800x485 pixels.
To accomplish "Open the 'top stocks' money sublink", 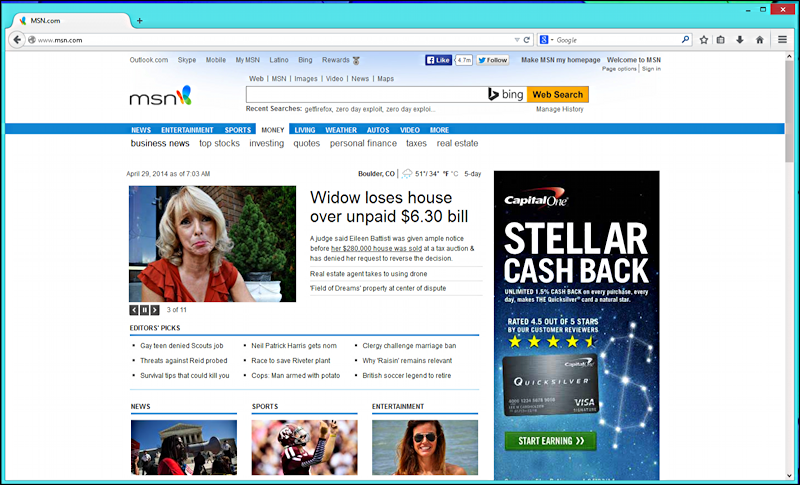I will [x=219, y=144].
